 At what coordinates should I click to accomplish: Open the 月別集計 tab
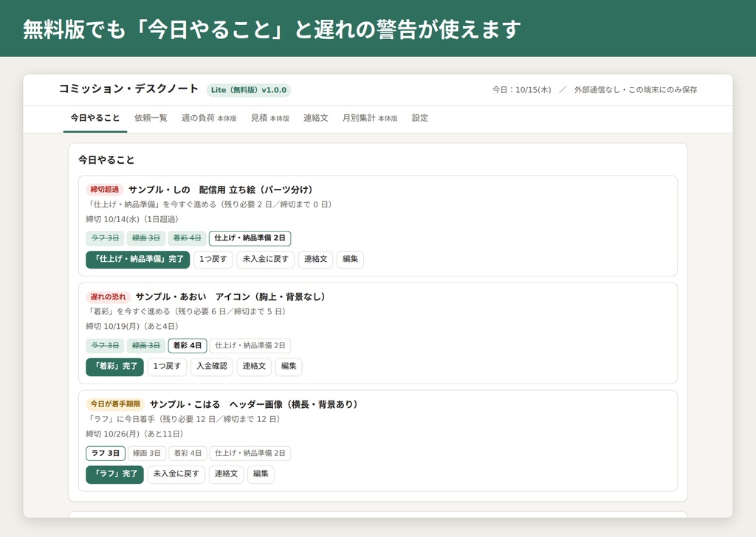370,118
